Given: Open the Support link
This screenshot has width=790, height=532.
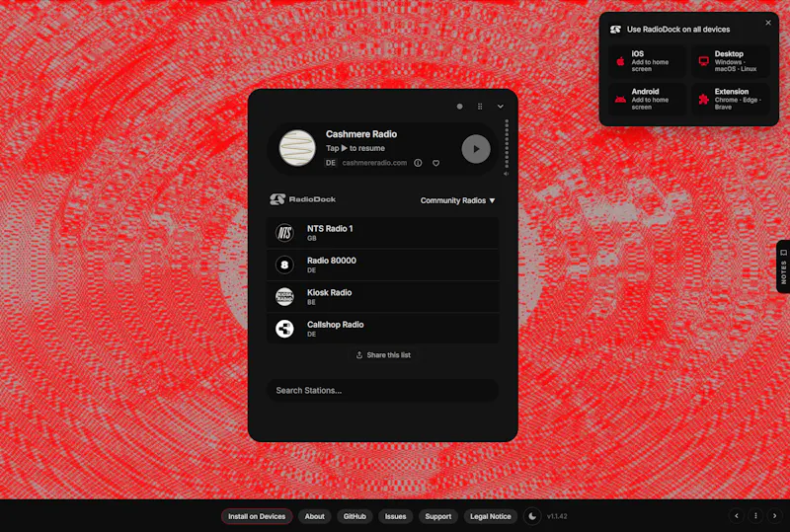Looking at the screenshot, I should point(438,516).
